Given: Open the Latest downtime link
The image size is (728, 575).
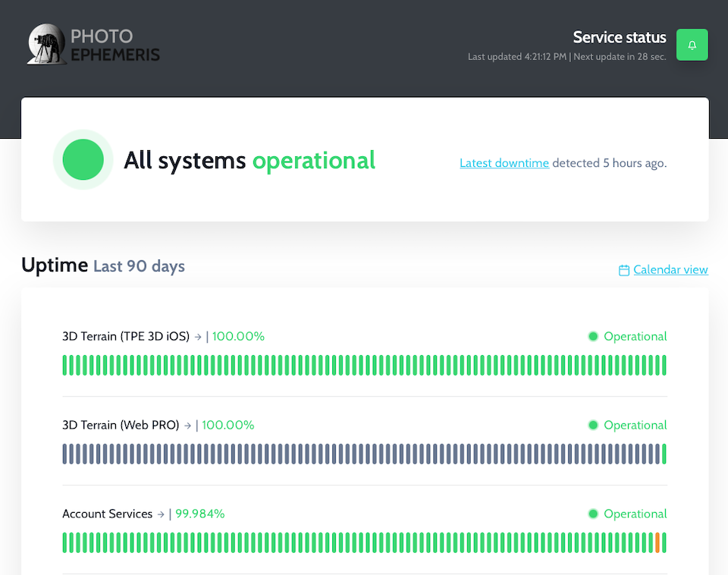Looking at the screenshot, I should (x=504, y=162).
